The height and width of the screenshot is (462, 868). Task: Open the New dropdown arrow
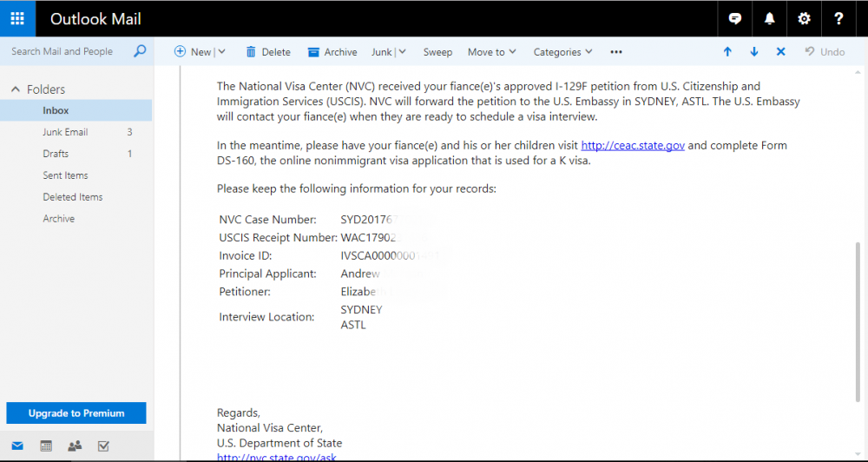point(222,51)
